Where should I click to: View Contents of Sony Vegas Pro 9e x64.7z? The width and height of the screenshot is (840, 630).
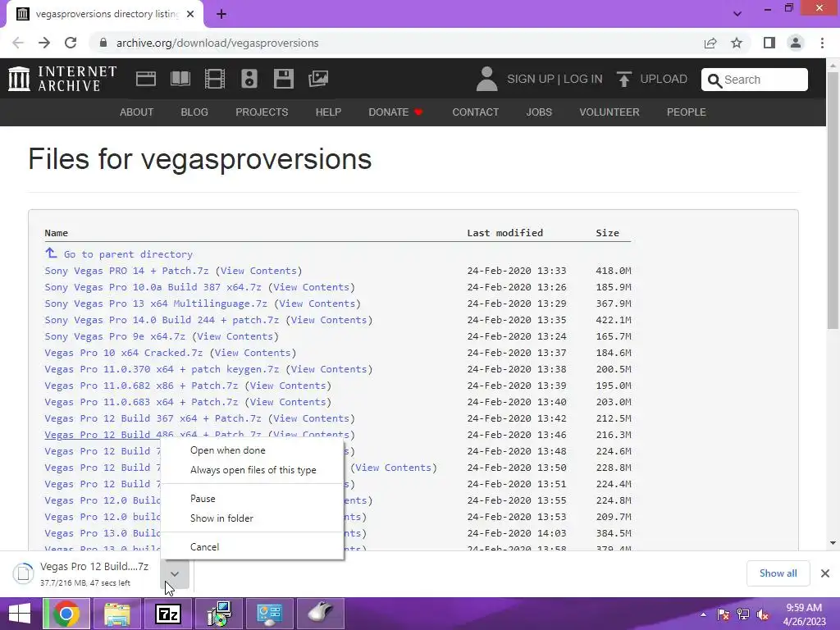pyautogui.click(x=235, y=336)
